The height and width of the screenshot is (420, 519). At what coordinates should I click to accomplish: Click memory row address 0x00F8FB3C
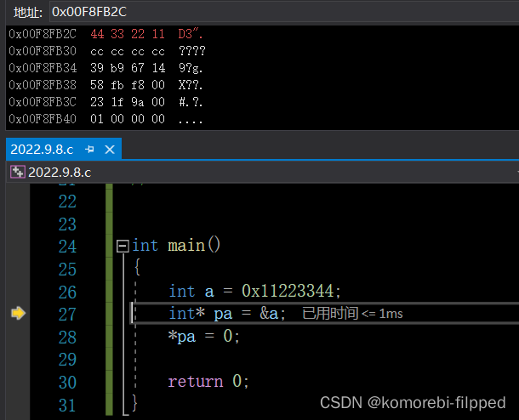coord(43,102)
